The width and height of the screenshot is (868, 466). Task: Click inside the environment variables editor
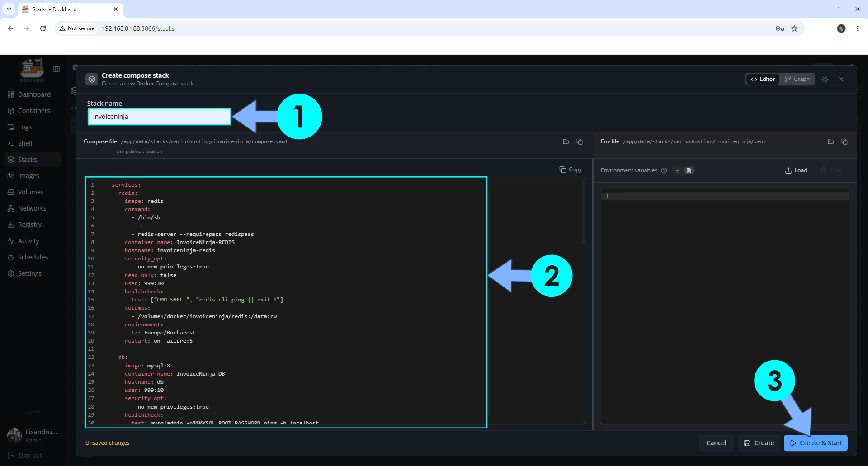coord(725,306)
